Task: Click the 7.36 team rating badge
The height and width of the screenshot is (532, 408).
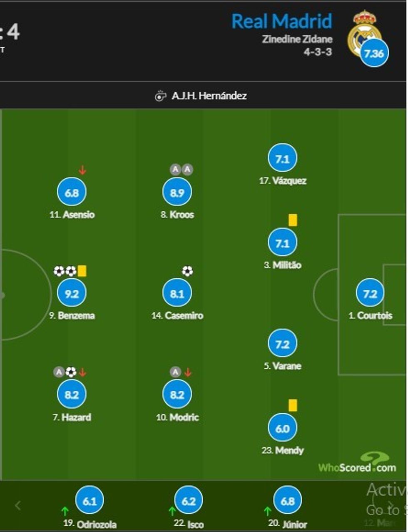Action: (x=374, y=53)
